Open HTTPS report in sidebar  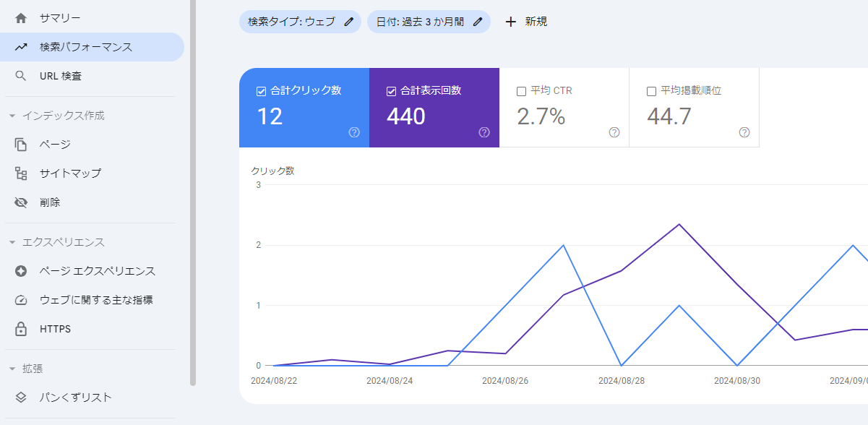[x=92, y=329]
